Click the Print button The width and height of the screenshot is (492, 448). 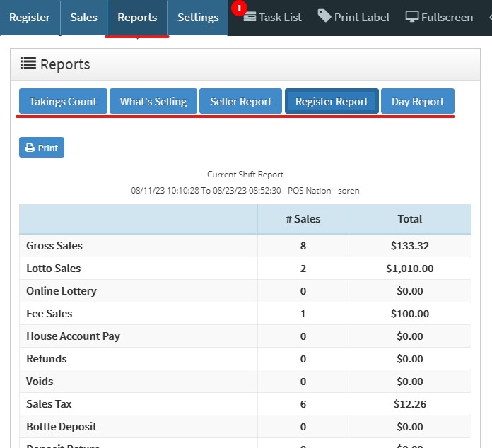(42, 148)
